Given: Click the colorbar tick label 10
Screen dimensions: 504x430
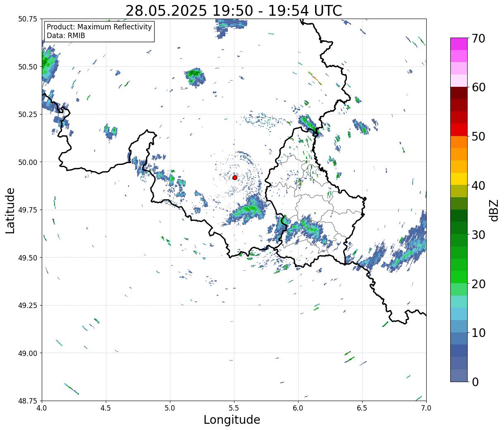Looking at the screenshot, I should click(478, 333).
